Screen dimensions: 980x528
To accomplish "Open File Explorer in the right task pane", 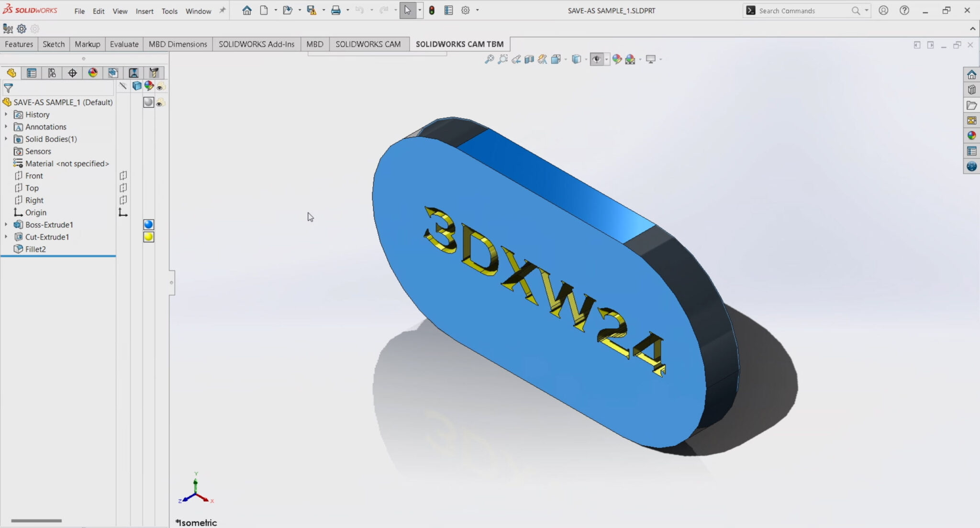I will [x=972, y=105].
